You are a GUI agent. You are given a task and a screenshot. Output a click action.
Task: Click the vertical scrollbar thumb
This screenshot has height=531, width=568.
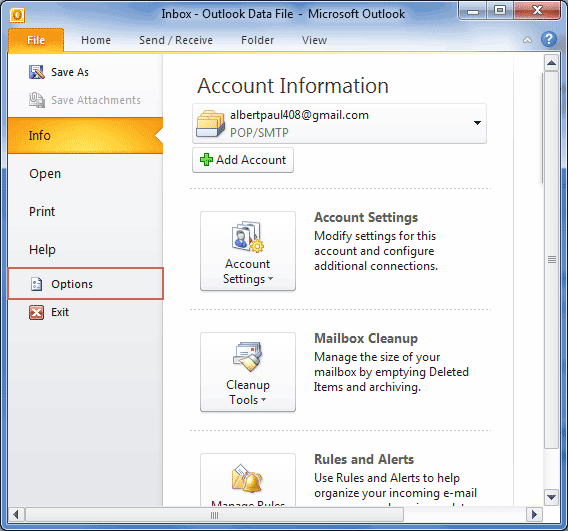[x=551, y=260]
